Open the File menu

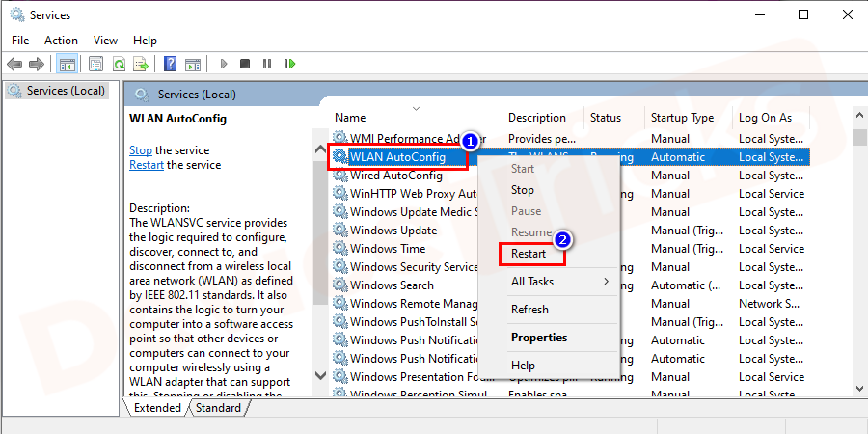pos(20,41)
